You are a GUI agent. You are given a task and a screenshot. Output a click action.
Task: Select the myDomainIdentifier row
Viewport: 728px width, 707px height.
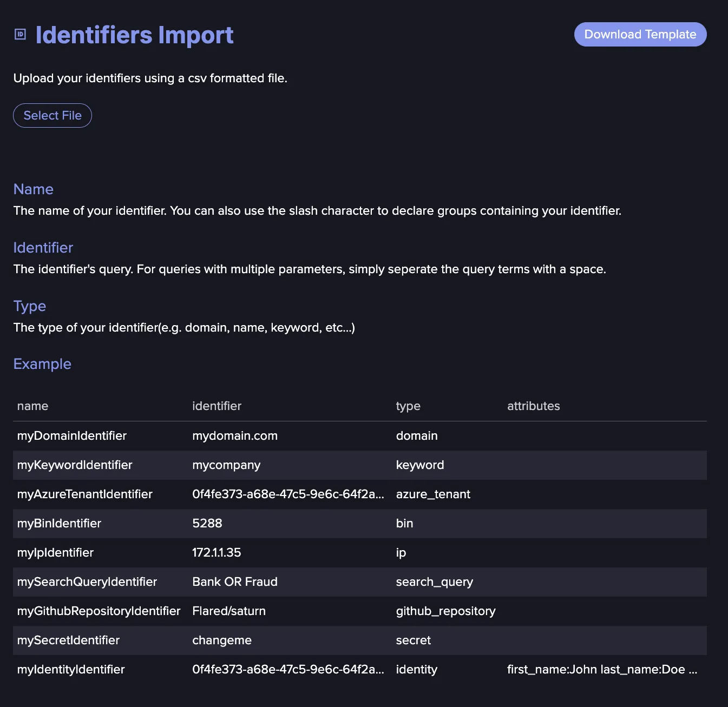(x=360, y=436)
